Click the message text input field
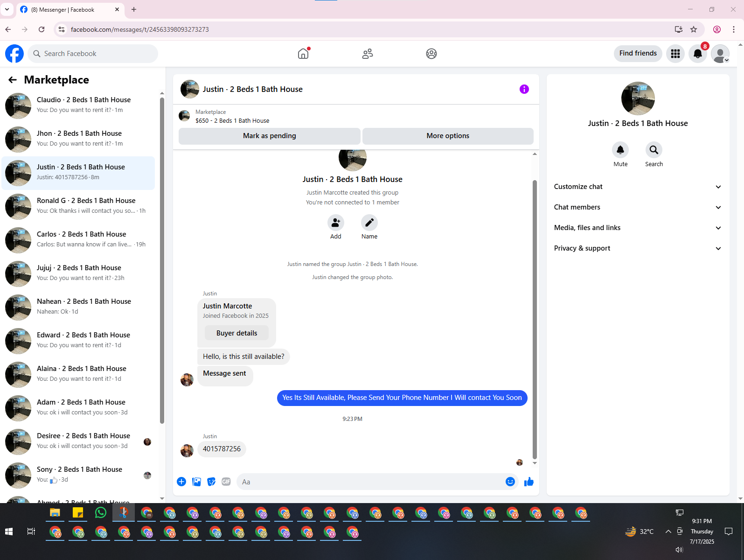The image size is (744, 560). tap(371, 482)
